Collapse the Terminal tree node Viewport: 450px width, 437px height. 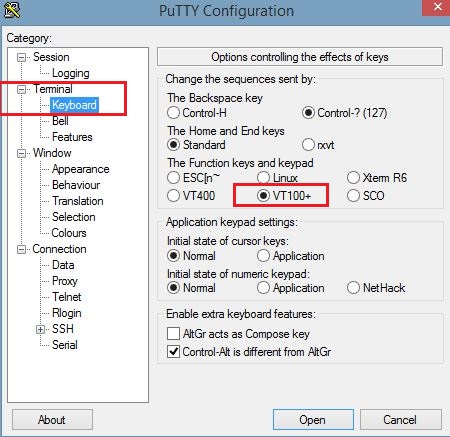pos(21,89)
